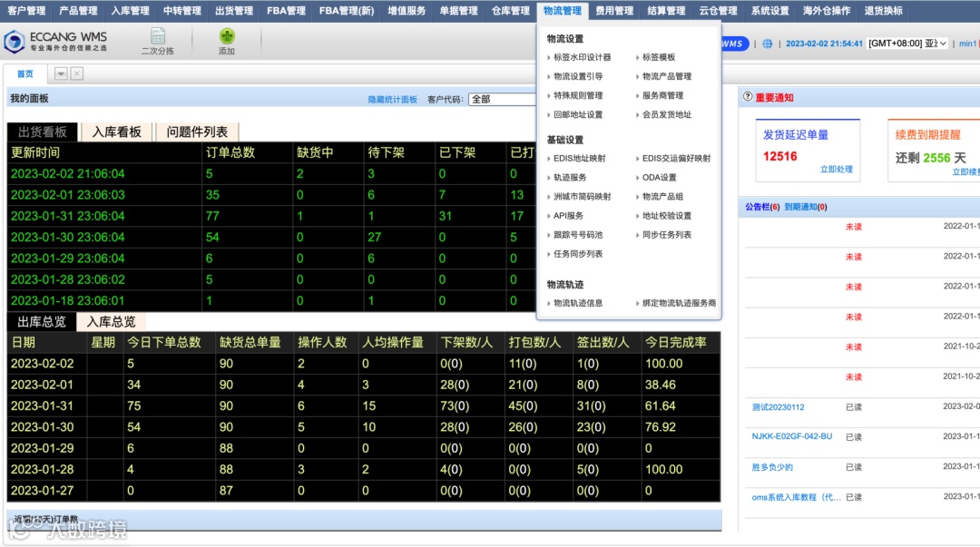Select 服务商管理 menu entry

click(662, 95)
